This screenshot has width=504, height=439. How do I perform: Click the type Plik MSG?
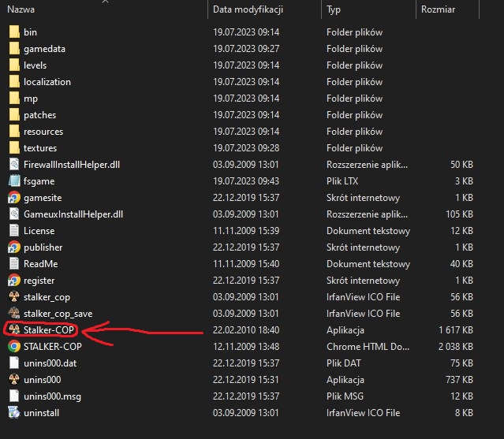tap(345, 396)
